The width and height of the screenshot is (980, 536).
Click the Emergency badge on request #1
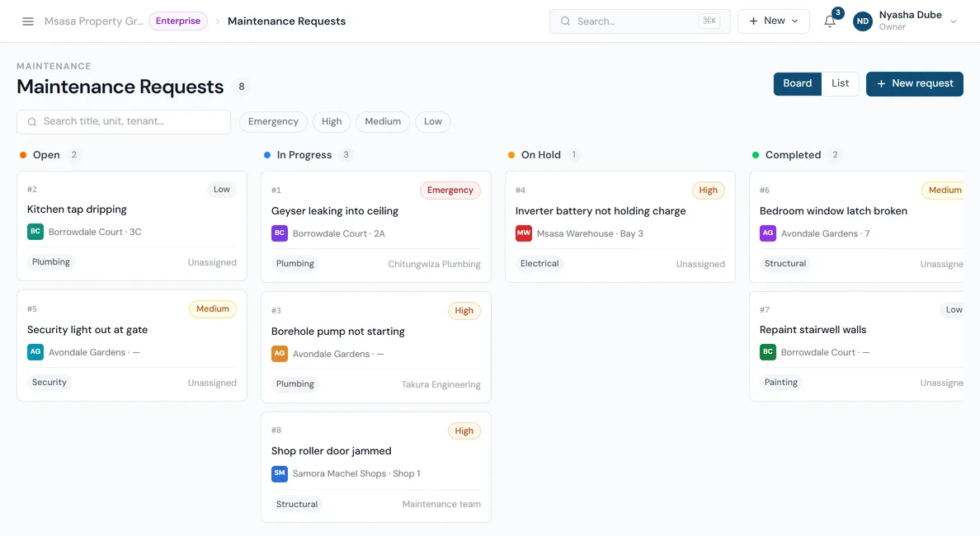[x=450, y=190]
